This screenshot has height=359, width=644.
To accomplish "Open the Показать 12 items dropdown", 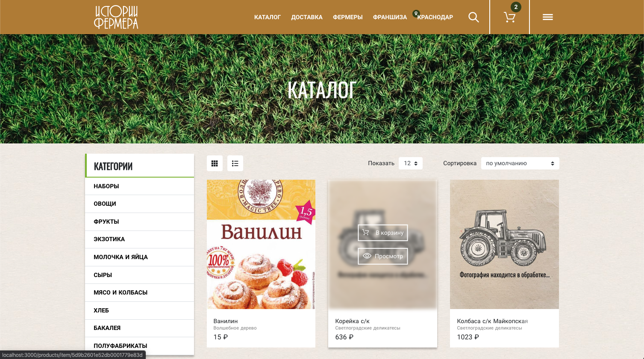I will click(411, 163).
